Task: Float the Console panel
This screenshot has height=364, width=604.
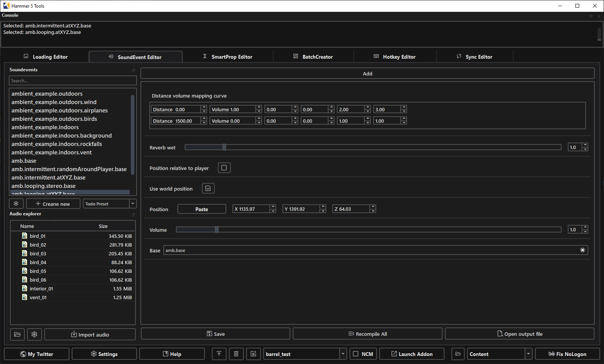Action: (591, 16)
